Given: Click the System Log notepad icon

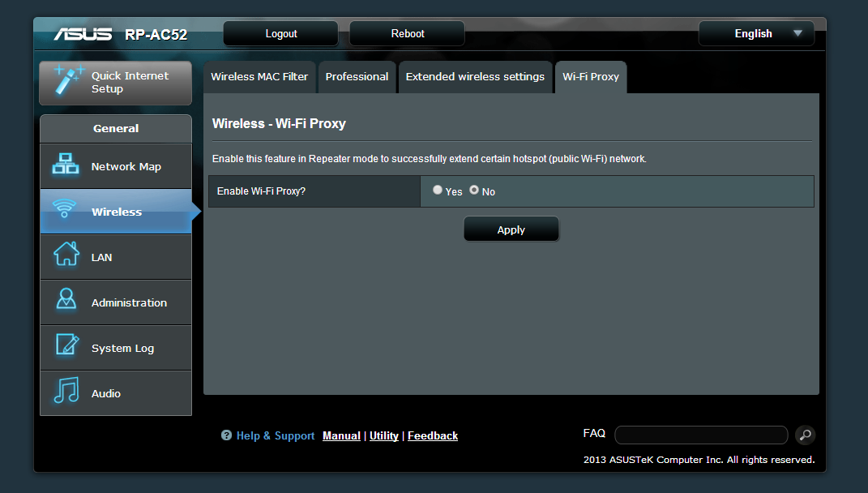Looking at the screenshot, I should [x=66, y=346].
